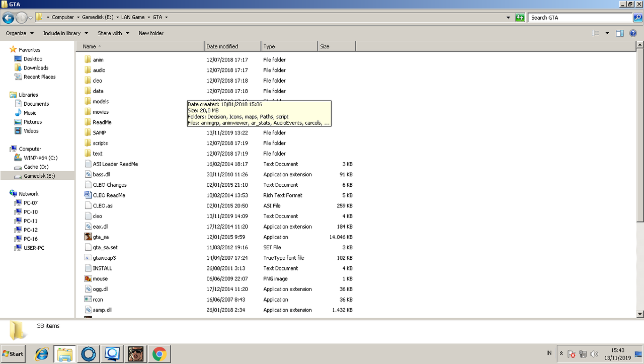644x364 pixels.
Task: Open Internet Explorer from taskbar
Action: (41, 354)
